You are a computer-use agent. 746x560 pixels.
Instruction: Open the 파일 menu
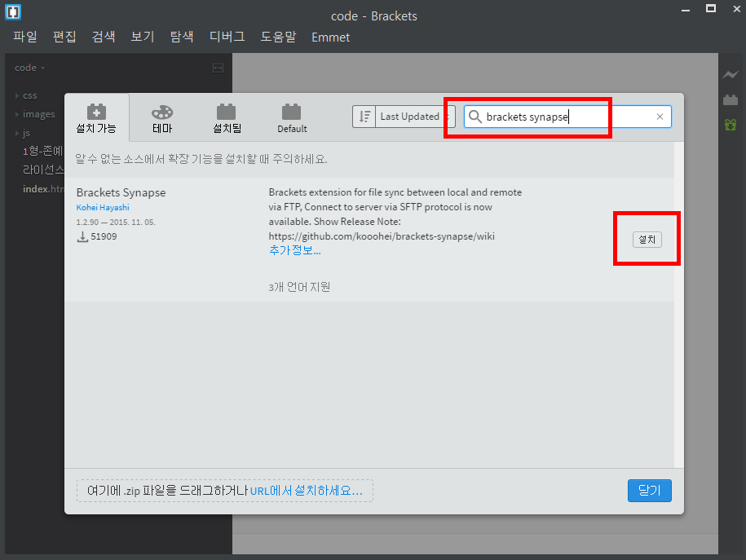coord(24,37)
